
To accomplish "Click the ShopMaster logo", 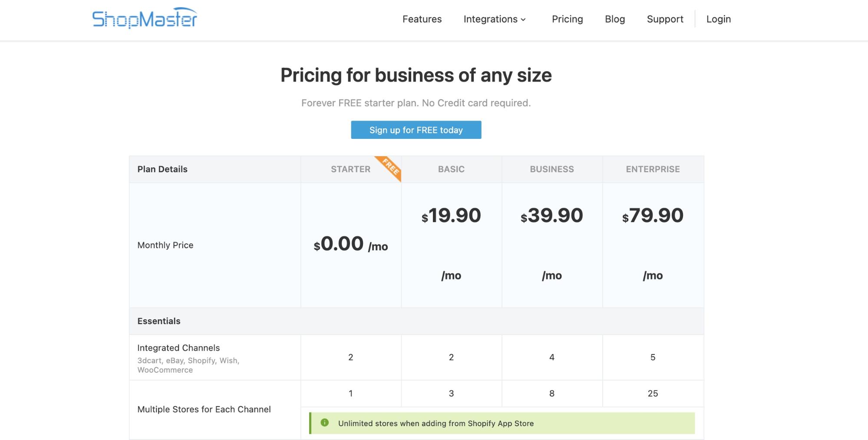I will 145,18.
